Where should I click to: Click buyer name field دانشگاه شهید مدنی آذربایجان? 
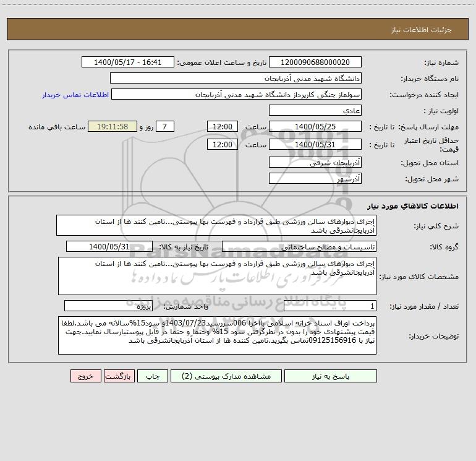point(236,78)
